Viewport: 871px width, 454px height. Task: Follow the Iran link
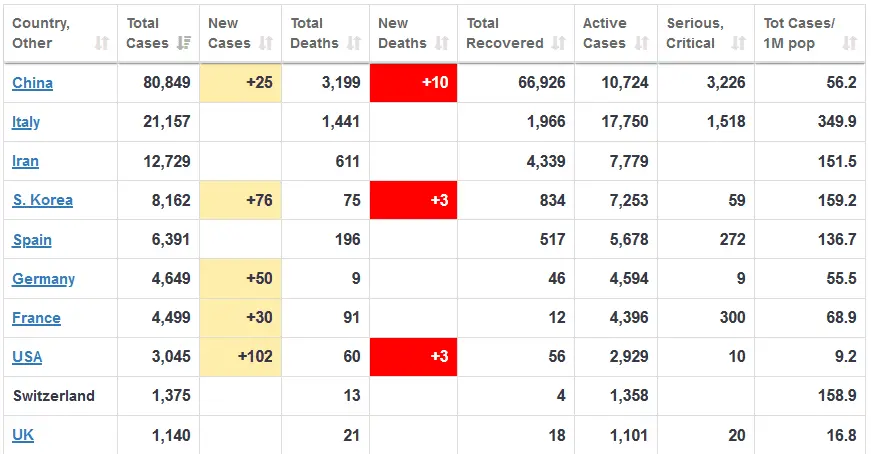(x=25, y=161)
